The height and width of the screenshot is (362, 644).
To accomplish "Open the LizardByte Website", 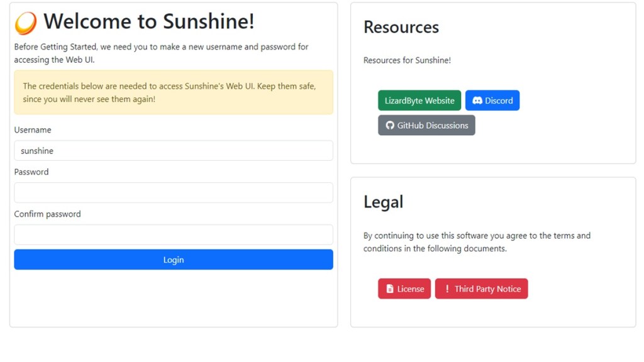I will [x=419, y=100].
